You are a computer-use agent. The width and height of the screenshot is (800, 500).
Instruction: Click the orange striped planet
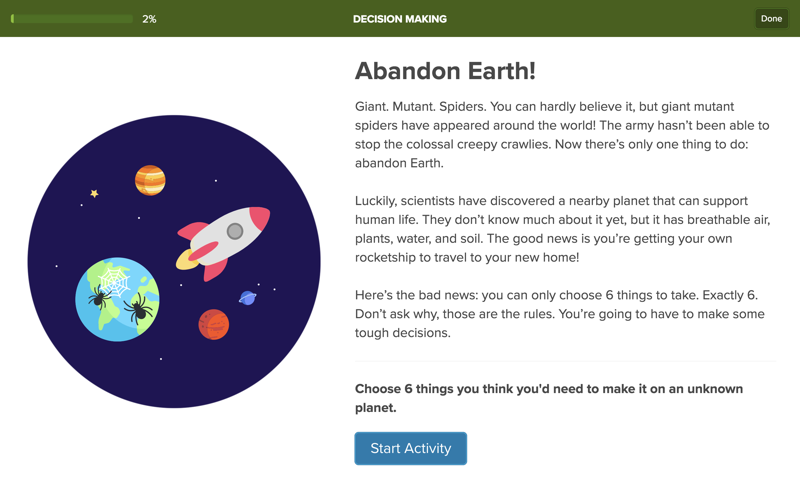[x=150, y=181]
